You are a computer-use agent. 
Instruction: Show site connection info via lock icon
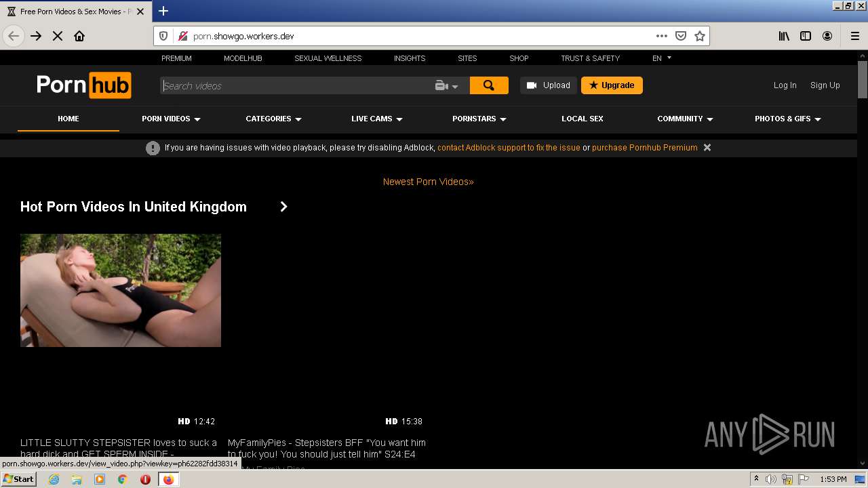182,36
